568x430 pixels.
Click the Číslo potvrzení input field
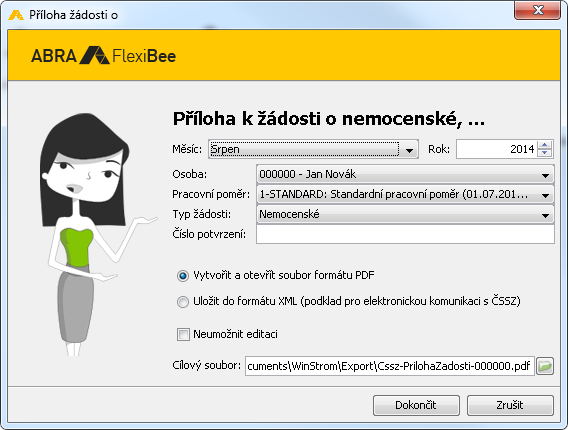click(405, 234)
